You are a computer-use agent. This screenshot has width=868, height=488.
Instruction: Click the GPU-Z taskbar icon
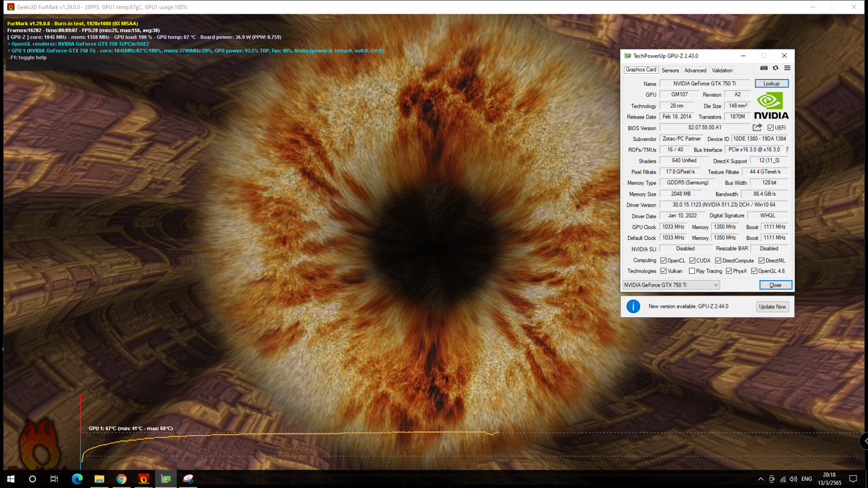[x=166, y=479]
